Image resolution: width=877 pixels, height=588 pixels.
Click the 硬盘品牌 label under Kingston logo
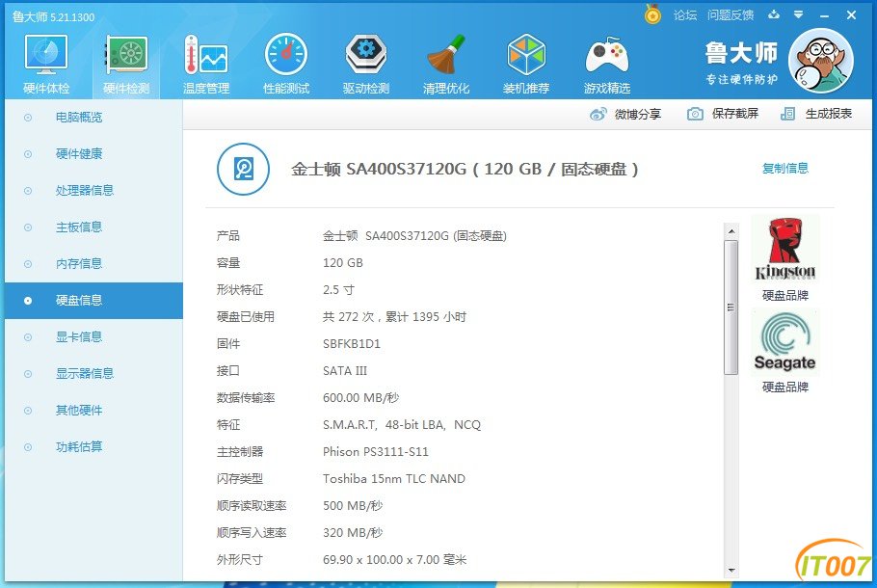pos(785,295)
